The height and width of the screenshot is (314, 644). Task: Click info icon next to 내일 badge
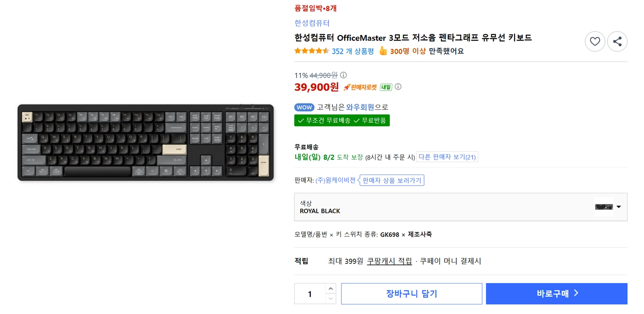tap(398, 87)
